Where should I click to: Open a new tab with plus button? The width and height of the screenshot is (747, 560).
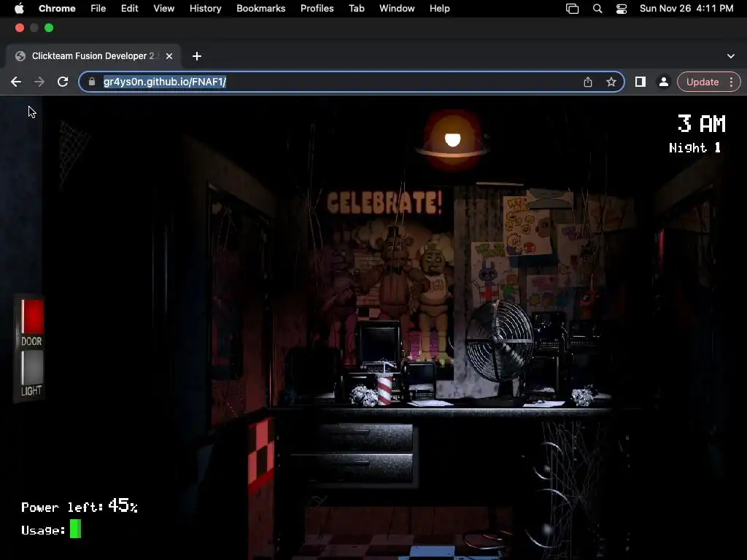click(x=197, y=56)
